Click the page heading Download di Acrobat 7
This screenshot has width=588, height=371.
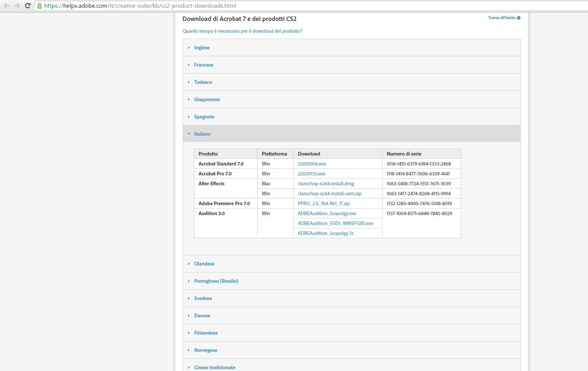(239, 19)
